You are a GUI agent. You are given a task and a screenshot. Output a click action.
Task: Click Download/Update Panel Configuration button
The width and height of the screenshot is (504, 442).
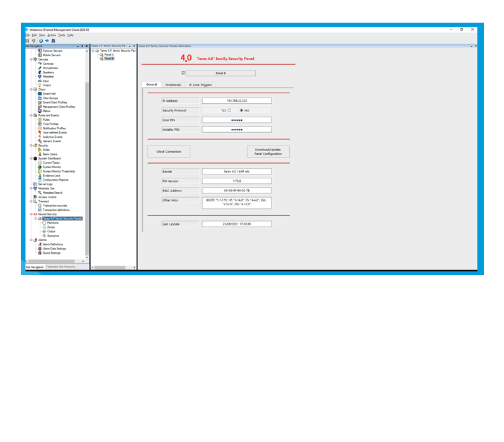tap(268, 152)
